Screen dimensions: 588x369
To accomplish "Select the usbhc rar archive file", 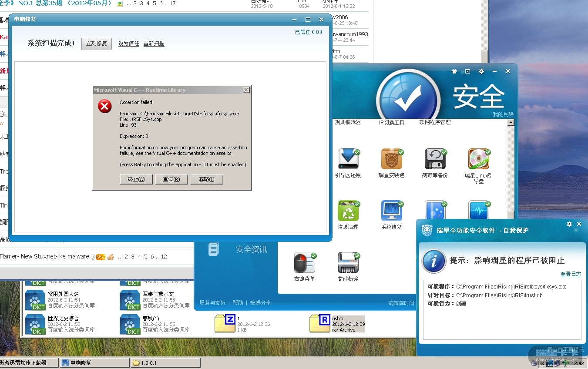I will click(337, 324).
